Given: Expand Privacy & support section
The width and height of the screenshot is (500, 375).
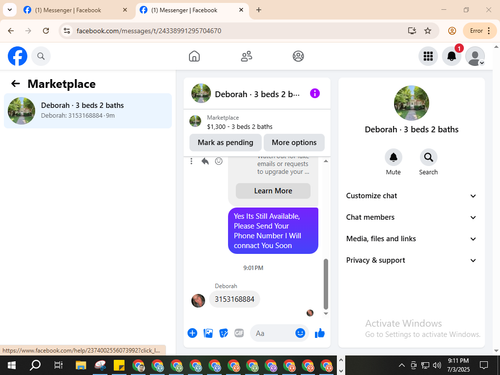Looking at the screenshot, I should pyautogui.click(x=411, y=260).
